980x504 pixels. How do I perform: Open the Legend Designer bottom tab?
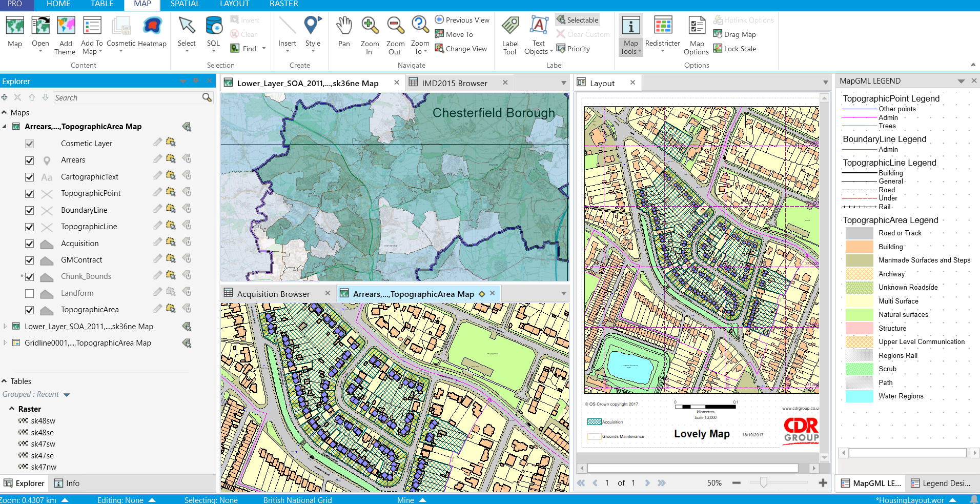pyautogui.click(x=941, y=483)
